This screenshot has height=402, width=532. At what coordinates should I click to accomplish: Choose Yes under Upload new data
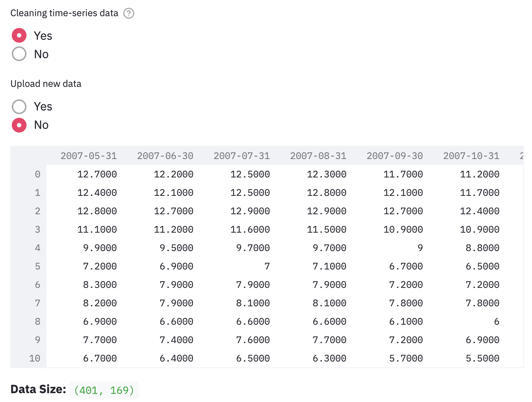click(19, 107)
